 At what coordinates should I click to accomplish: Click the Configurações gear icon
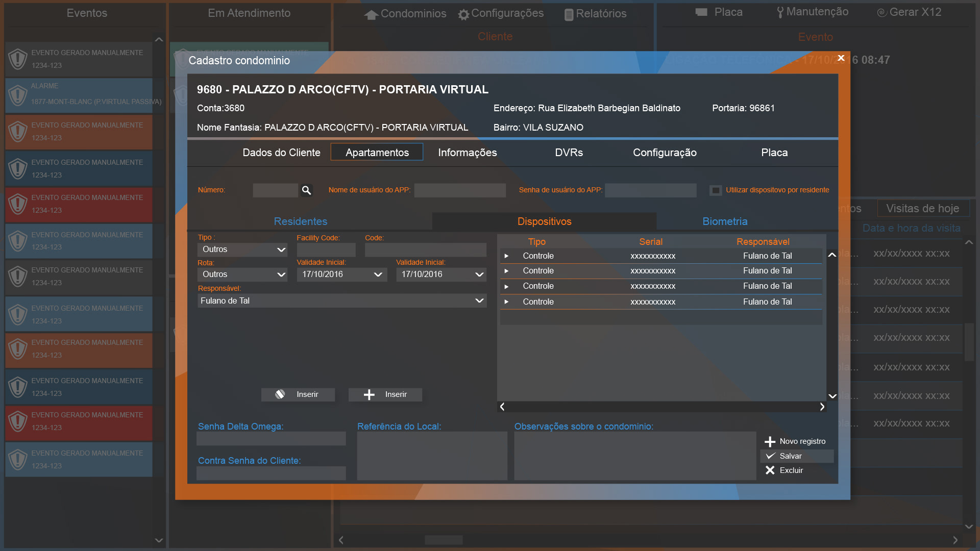tap(463, 15)
